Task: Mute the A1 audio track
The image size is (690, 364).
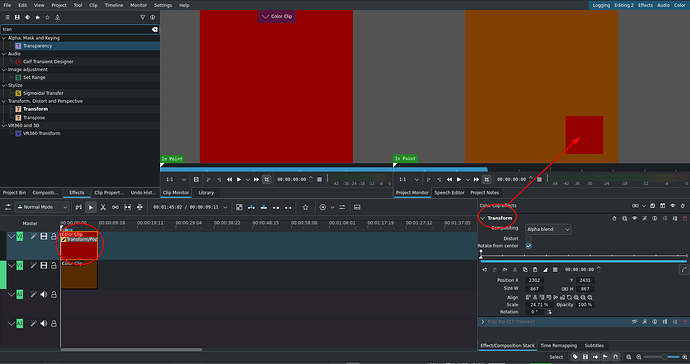Action: (x=44, y=294)
